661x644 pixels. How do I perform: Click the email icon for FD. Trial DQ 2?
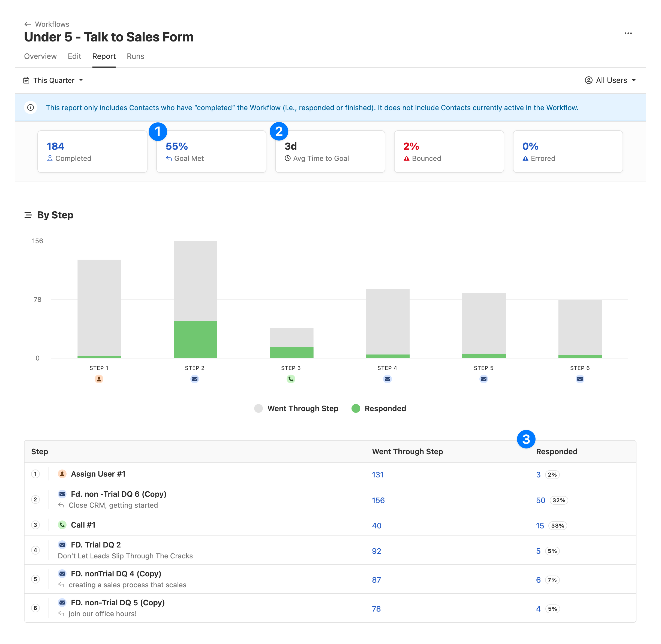[x=62, y=544]
